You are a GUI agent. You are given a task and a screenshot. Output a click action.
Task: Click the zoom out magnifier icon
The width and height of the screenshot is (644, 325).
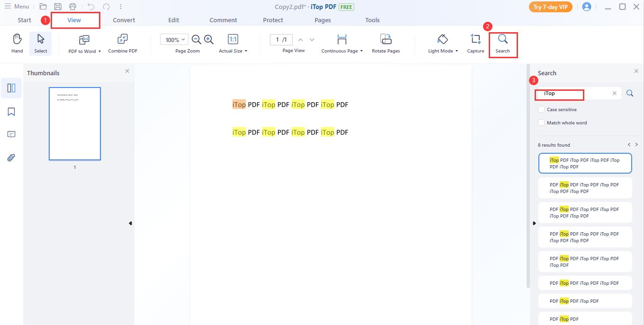[196, 40]
